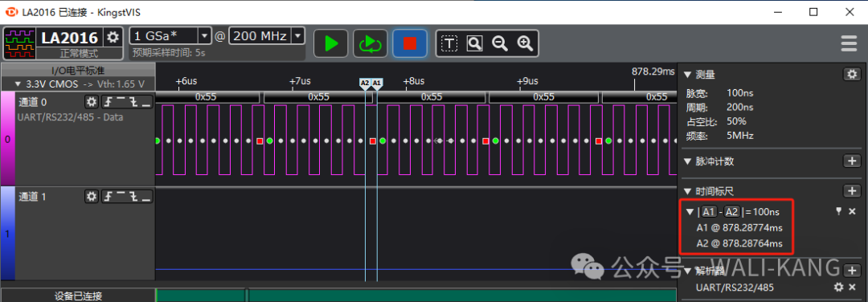This screenshot has width=868, height=302.
Task: Add a new pulse counter
Action: [851, 161]
